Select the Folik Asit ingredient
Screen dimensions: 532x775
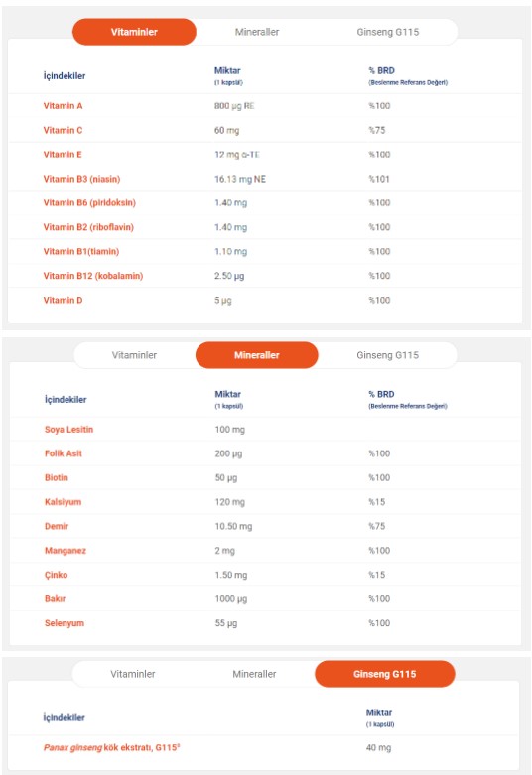pyautogui.click(x=64, y=453)
